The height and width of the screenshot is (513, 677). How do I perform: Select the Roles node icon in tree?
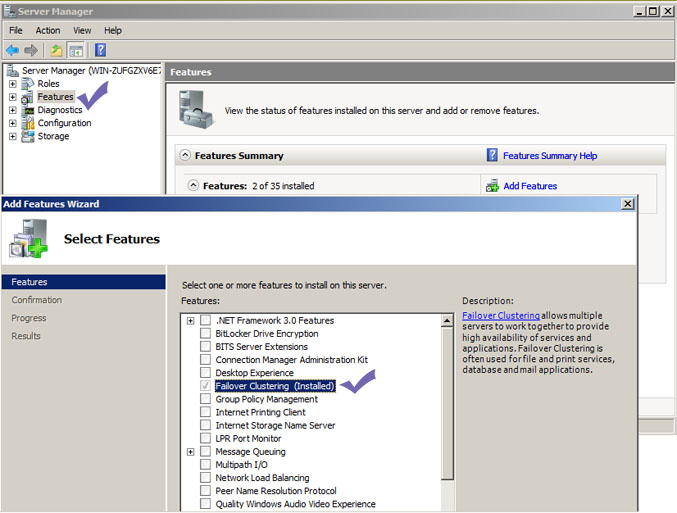(x=28, y=84)
